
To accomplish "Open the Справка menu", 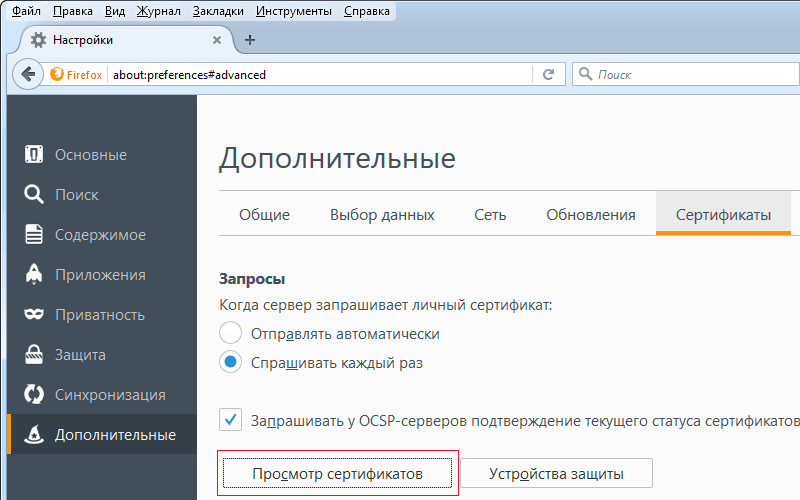I will pos(367,11).
